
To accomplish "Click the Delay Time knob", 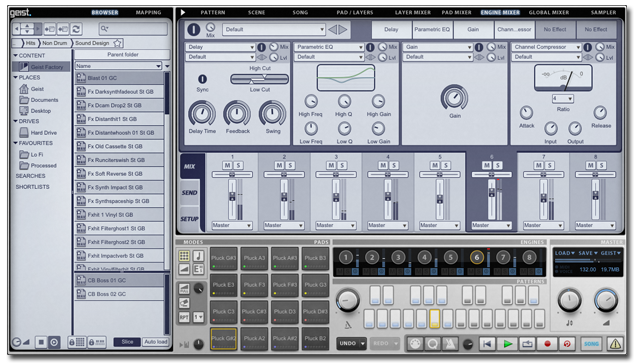I will (x=202, y=114).
